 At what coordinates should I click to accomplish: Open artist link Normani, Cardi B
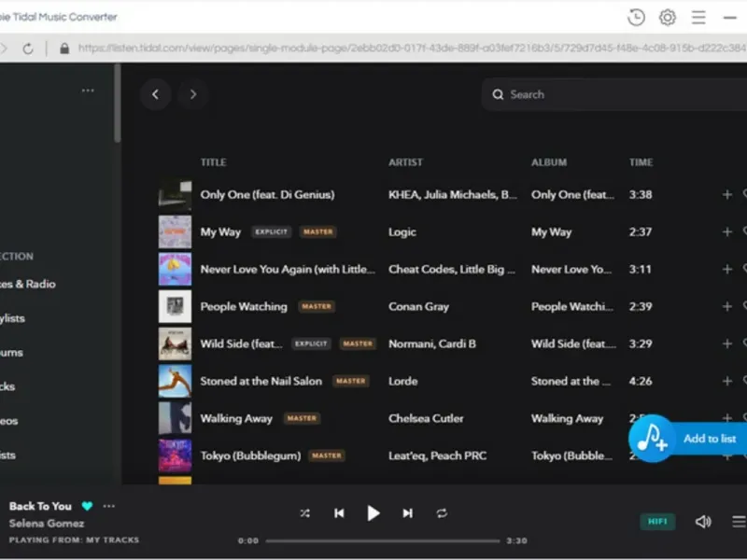432,343
